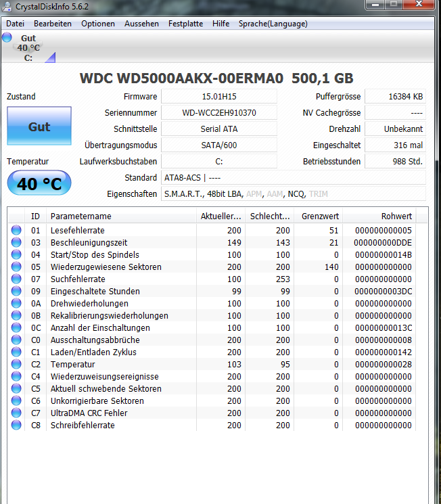Click the Beschleunigungszeit raw value 000000000DDE
The width and height of the screenshot is (441, 504).
pos(383,243)
